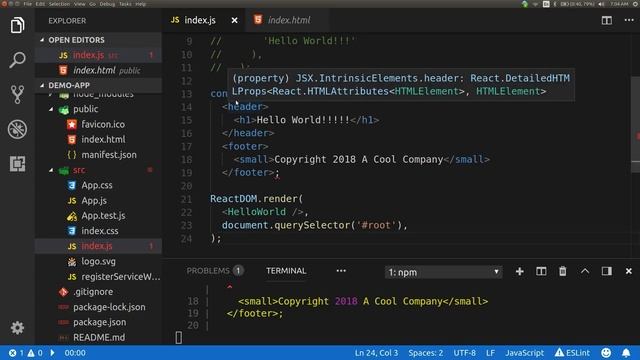Open notifications bell in status bar
This screenshot has width=640, height=360.
[626, 353]
